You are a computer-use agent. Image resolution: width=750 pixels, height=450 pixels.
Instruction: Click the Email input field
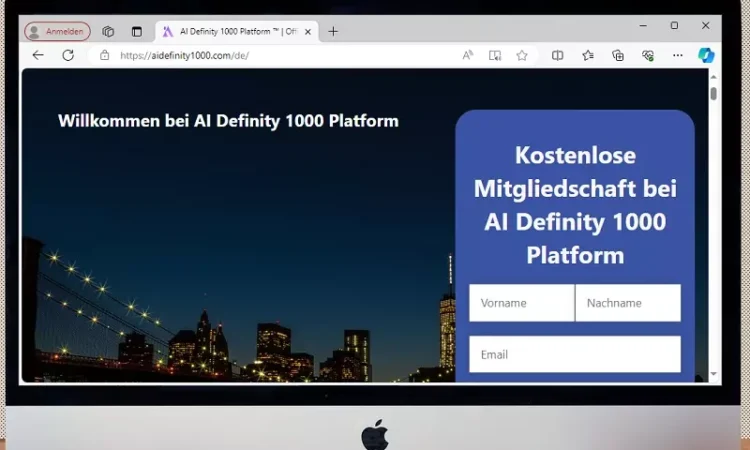coord(575,354)
